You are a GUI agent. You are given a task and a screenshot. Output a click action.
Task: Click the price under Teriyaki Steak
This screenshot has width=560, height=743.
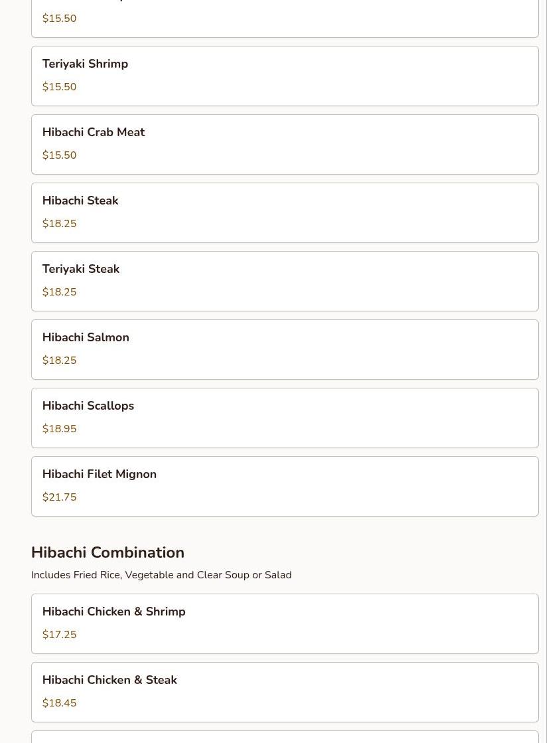[59, 292]
